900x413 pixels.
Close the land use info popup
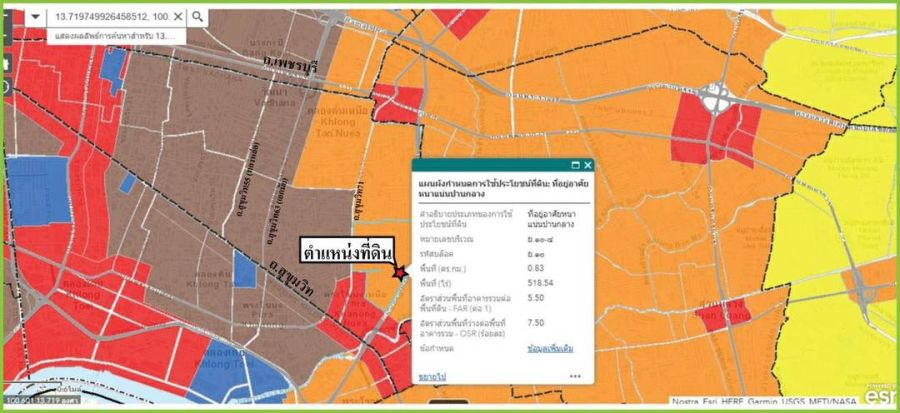[588, 165]
